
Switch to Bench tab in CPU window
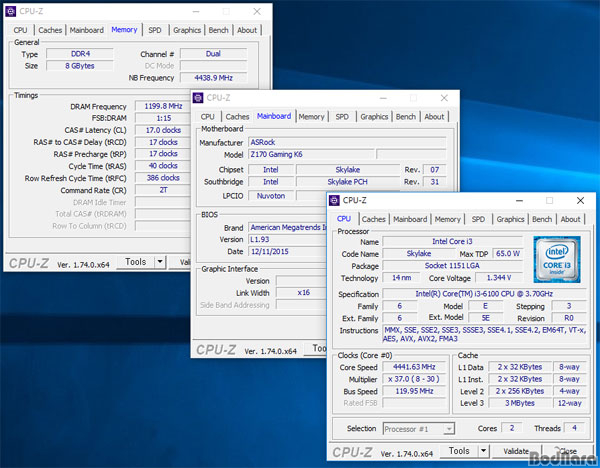542,219
